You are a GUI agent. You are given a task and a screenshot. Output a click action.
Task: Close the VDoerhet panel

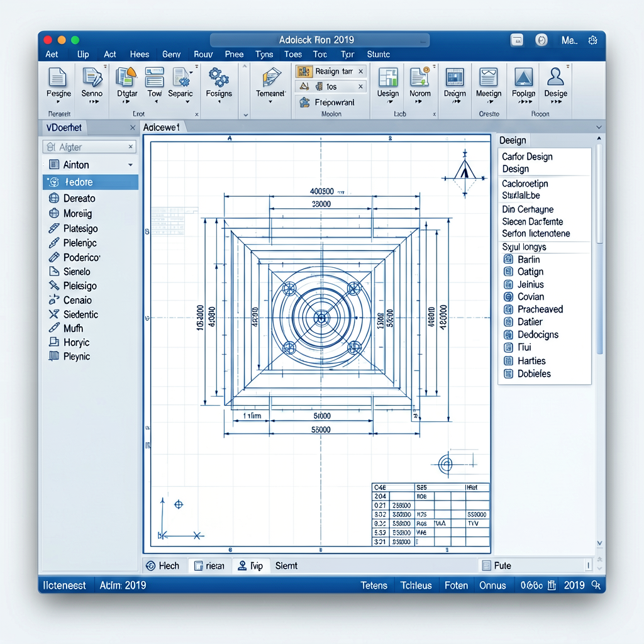[133, 128]
